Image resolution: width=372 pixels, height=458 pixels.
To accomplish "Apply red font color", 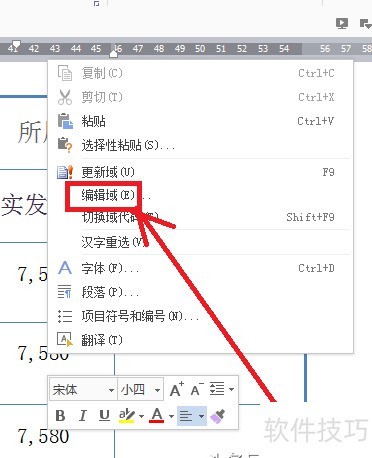I will (157, 416).
